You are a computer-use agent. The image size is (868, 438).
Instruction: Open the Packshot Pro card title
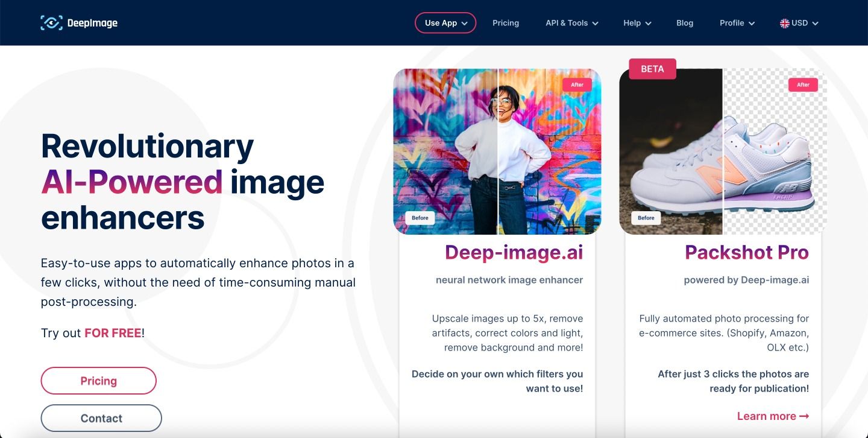747,252
